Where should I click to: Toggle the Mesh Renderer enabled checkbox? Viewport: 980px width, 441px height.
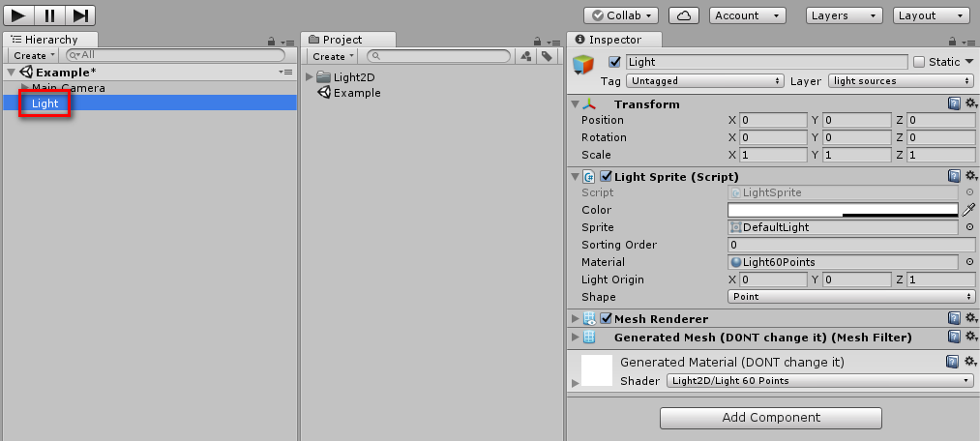click(606, 318)
